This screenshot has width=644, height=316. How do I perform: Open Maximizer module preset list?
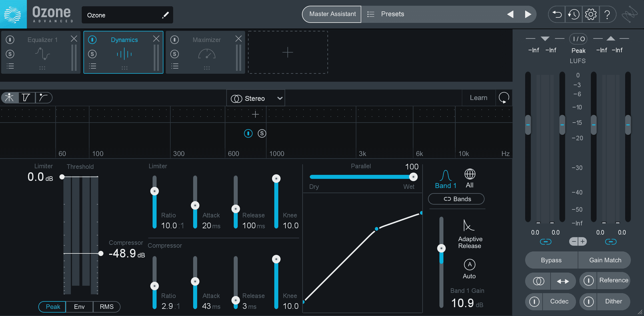175,66
